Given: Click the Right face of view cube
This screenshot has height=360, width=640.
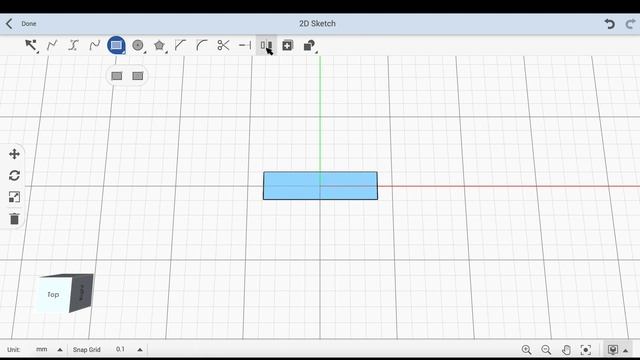Looking at the screenshot, I should (82, 292).
